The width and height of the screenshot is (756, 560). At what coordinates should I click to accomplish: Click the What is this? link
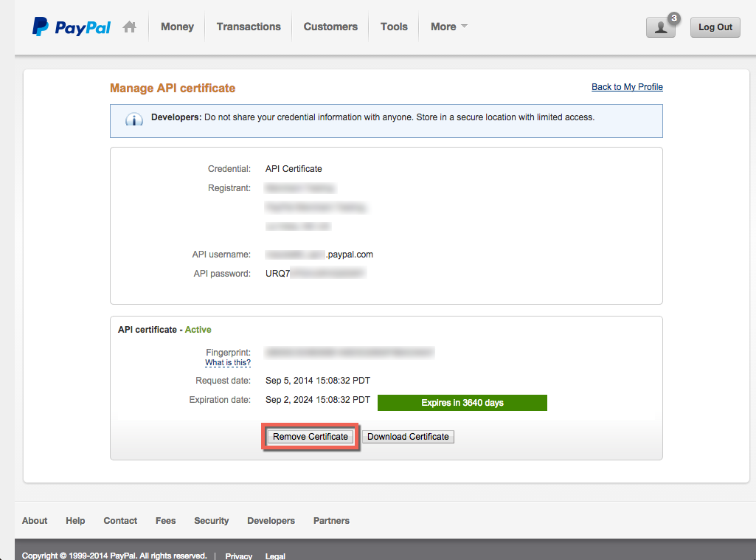pyautogui.click(x=228, y=363)
